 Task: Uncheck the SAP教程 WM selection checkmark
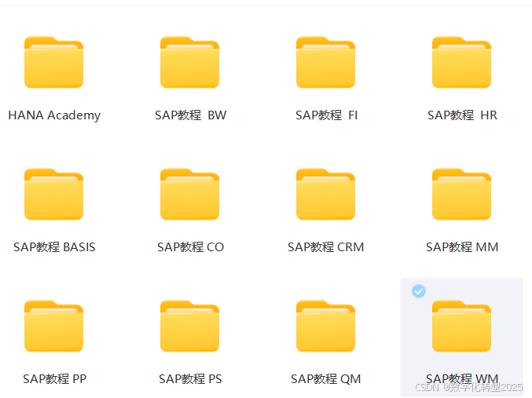pyautogui.click(x=419, y=291)
